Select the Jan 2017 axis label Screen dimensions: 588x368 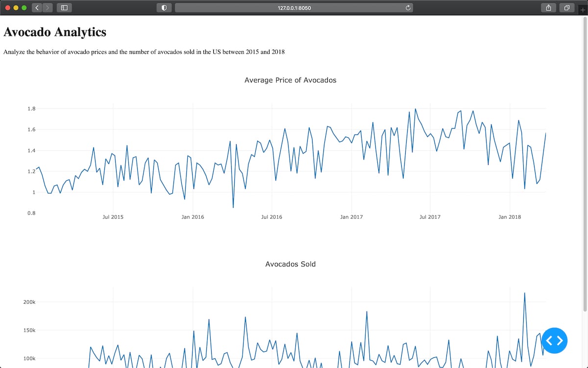click(351, 216)
